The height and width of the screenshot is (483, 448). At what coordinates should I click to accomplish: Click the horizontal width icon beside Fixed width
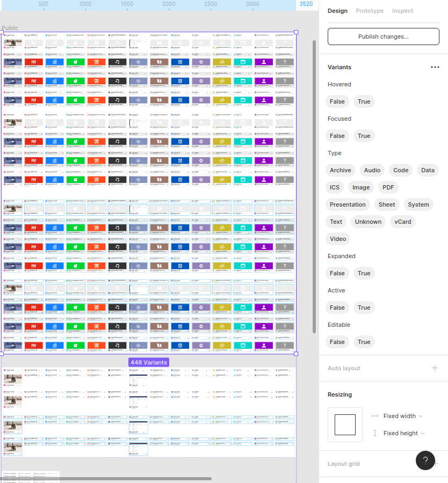click(375, 416)
